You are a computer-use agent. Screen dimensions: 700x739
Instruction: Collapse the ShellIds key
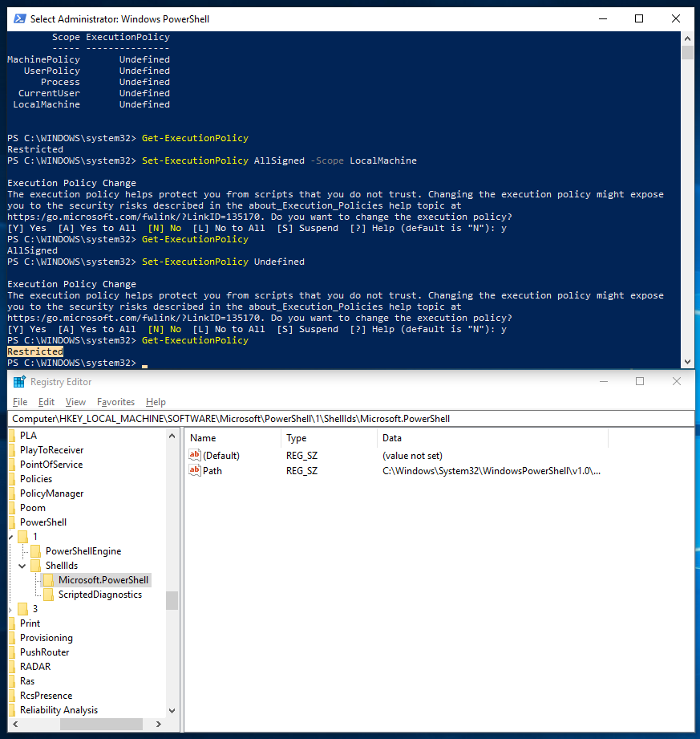point(23,565)
